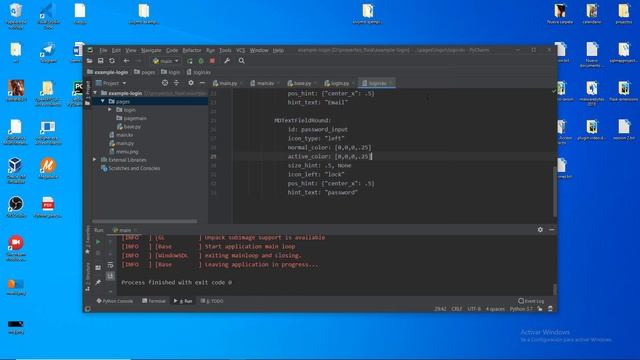Collapse the pages folder tree arrow
The width and height of the screenshot is (640, 360).
coord(103,101)
